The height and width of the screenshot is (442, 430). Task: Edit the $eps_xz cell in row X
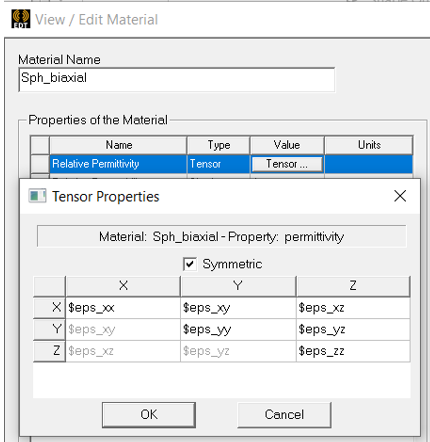(353, 308)
